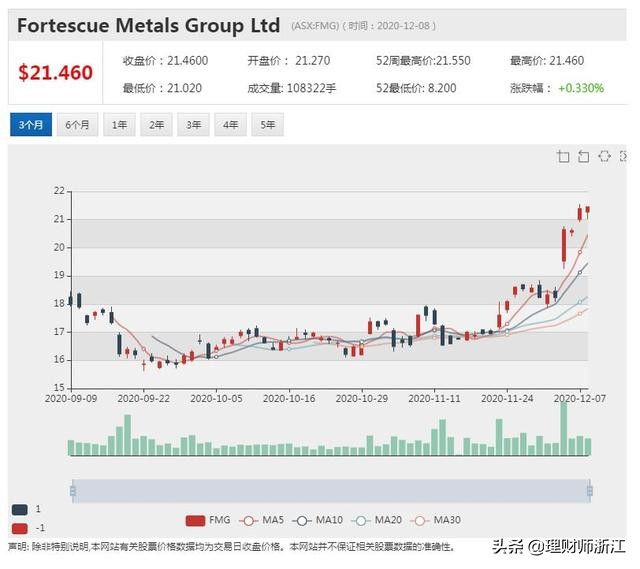Click the 2020-10-16 axis date label
This screenshot has width=640, height=569.
pyautogui.click(x=289, y=398)
